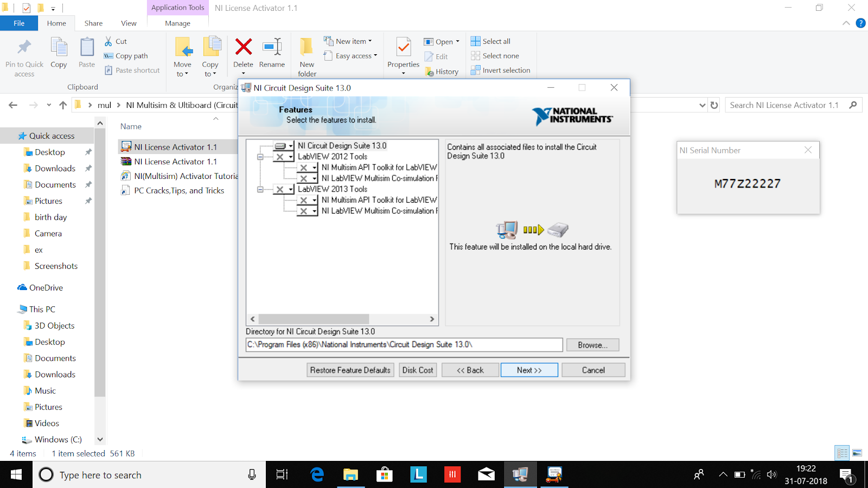
Task: Click the Browse... button for directory
Action: tap(592, 345)
